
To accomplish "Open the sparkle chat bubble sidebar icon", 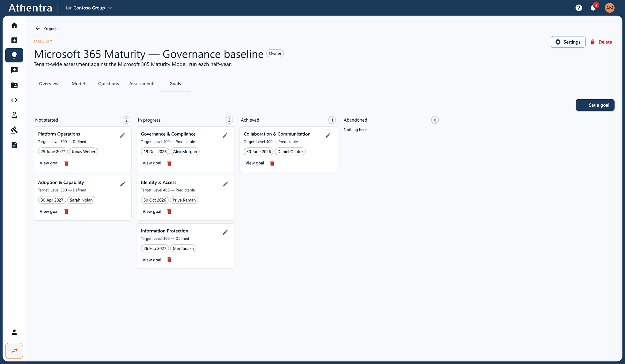I will click(14, 70).
